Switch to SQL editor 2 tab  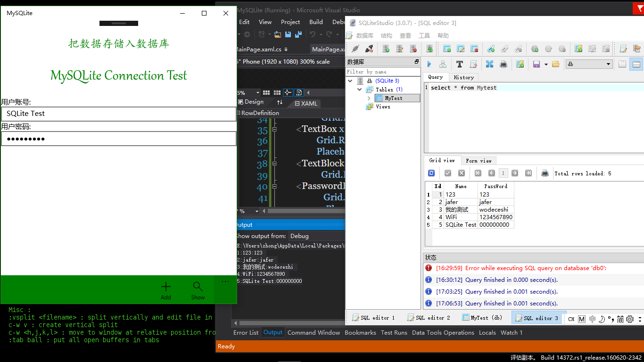429,318
